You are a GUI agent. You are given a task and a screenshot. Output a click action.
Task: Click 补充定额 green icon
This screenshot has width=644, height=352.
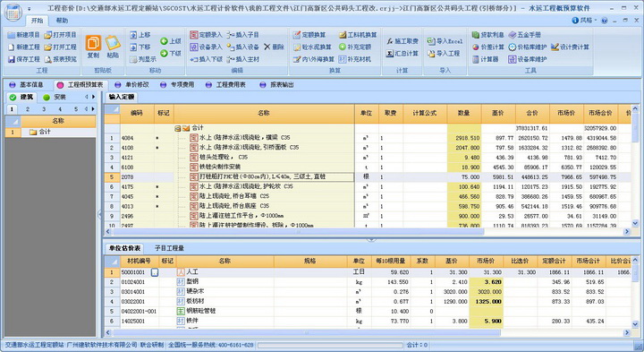tap(343, 47)
